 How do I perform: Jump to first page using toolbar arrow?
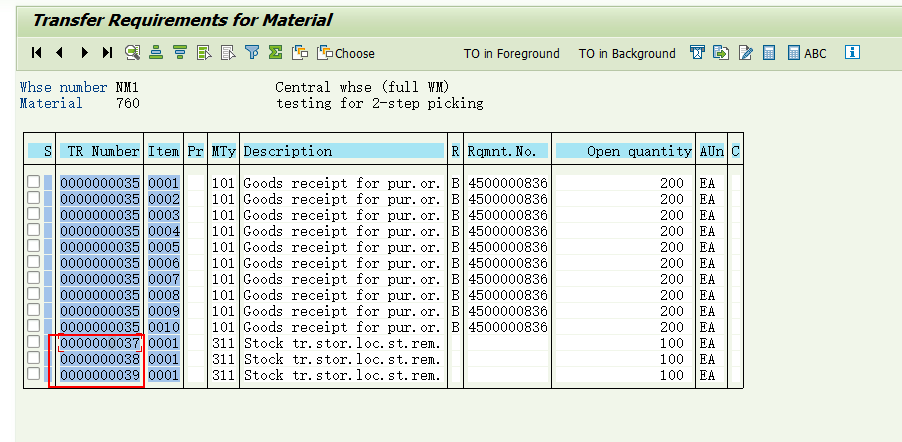pos(37,53)
